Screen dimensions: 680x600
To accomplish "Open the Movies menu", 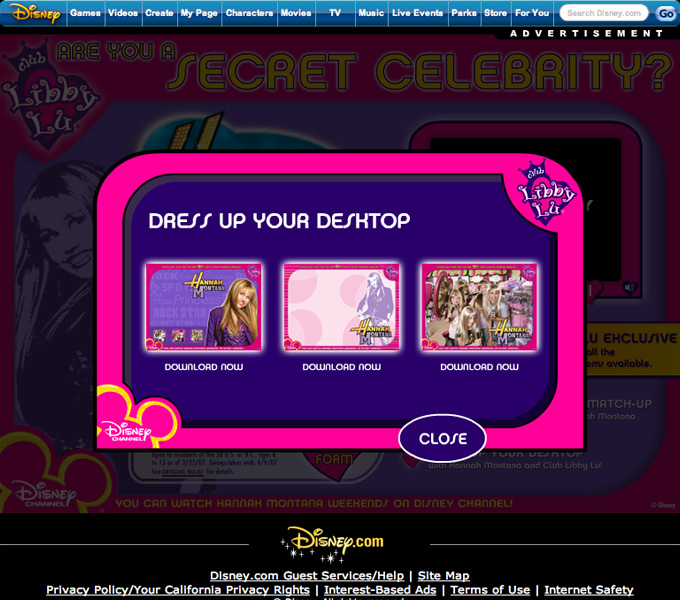I will (x=296, y=13).
